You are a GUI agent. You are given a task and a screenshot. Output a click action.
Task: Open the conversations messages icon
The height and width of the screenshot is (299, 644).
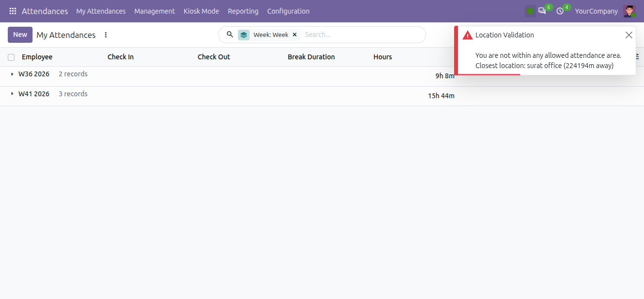point(542,11)
